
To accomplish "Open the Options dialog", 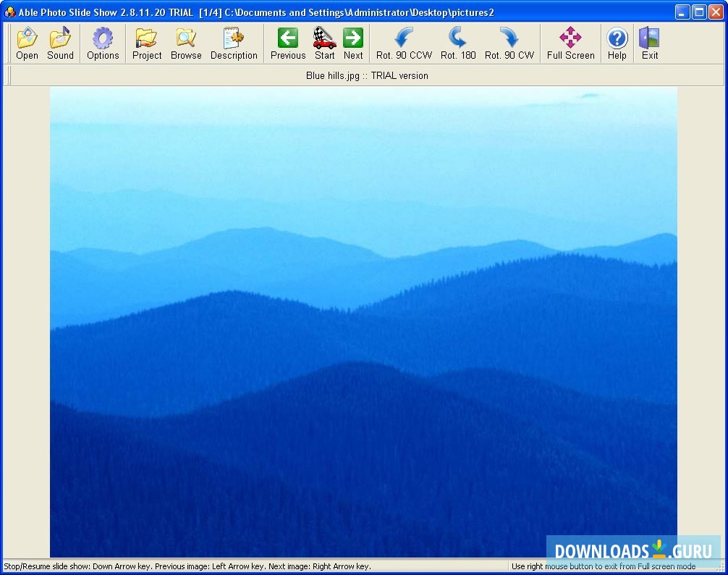I will point(102,42).
